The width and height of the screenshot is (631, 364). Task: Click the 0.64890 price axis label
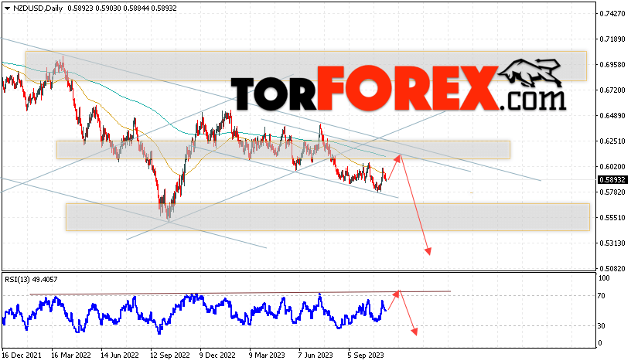pos(612,116)
